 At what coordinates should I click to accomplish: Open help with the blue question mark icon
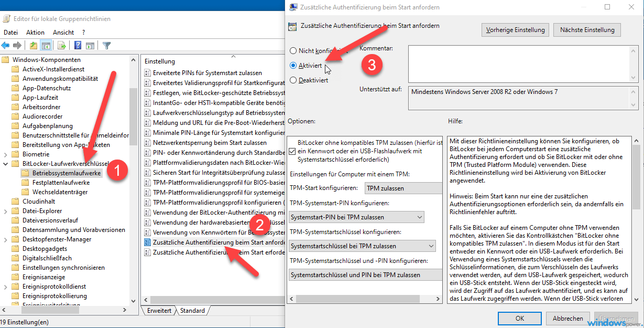coord(78,46)
